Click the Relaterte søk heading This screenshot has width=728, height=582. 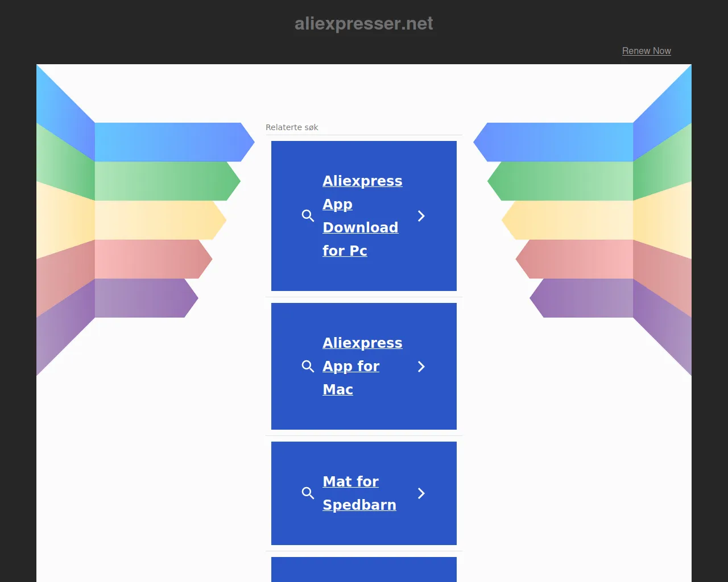tap(292, 127)
